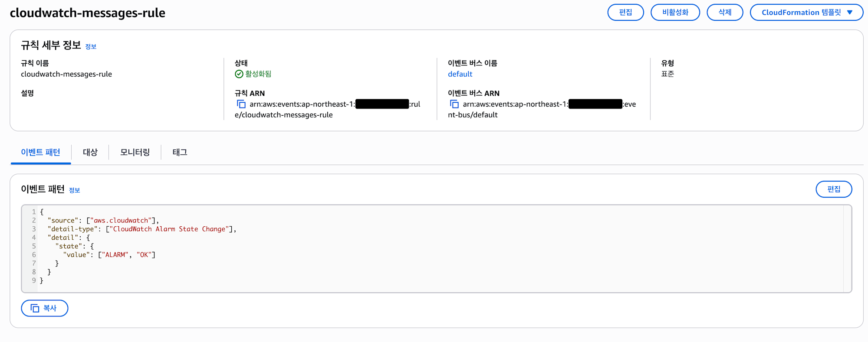
Task: Click the e/cloudwatch-messages-rule ARN text line
Action: tap(284, 115)
